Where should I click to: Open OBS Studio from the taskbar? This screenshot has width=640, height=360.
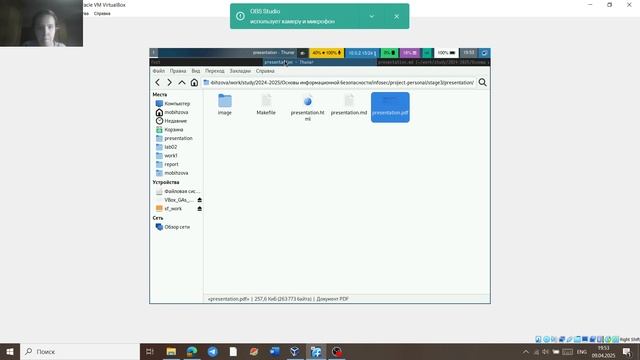pyautogui.click(x=337, y=351)
